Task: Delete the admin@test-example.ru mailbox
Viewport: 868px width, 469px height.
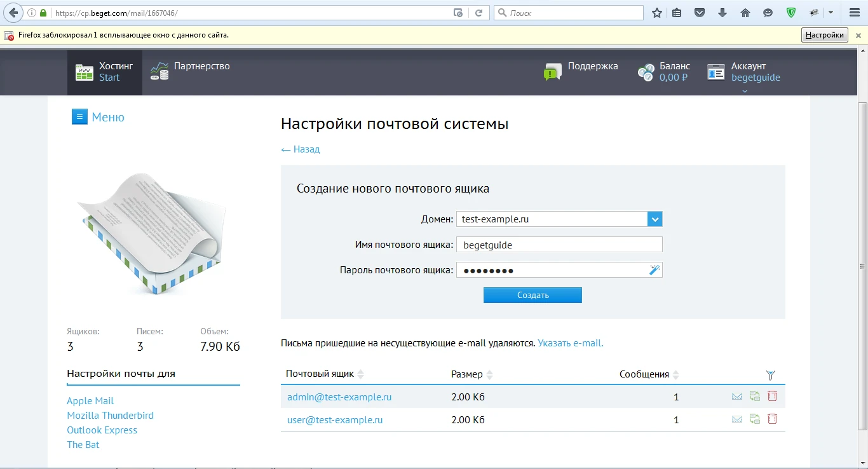Action: (772, 396)
